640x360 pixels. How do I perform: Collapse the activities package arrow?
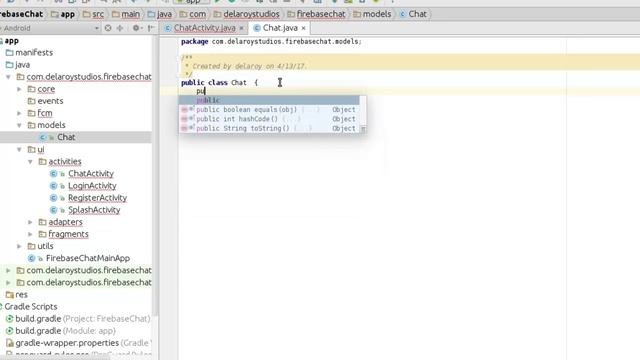[x=30, y=162]
